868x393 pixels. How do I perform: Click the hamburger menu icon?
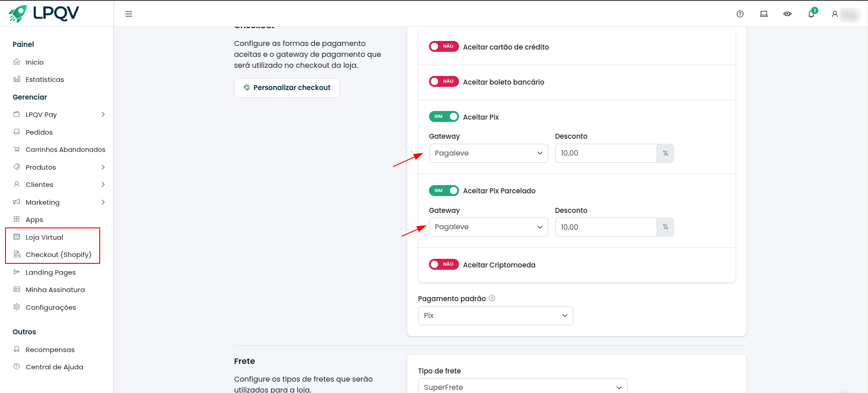pos(129,14)
